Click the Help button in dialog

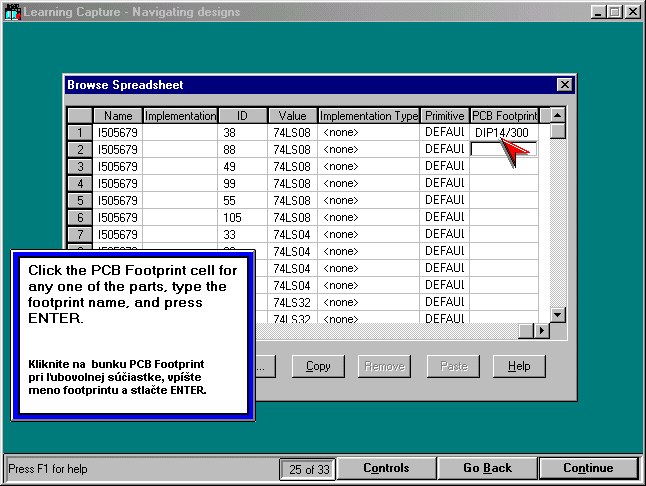(x=519, y=366)
